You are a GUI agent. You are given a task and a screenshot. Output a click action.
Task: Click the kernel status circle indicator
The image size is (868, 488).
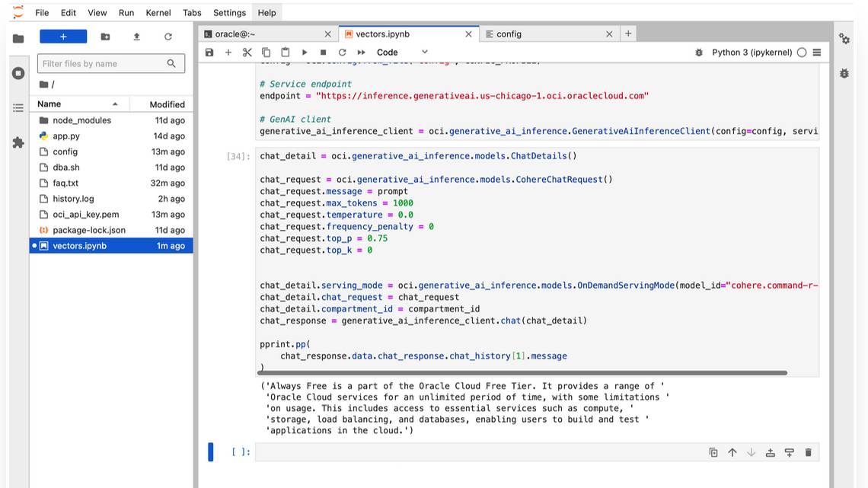click(802, 52)
